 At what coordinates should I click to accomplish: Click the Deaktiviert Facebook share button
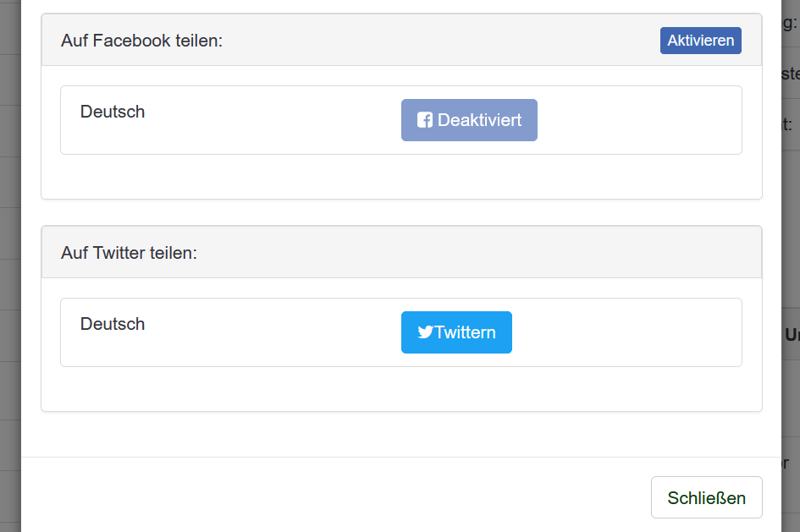469,120
